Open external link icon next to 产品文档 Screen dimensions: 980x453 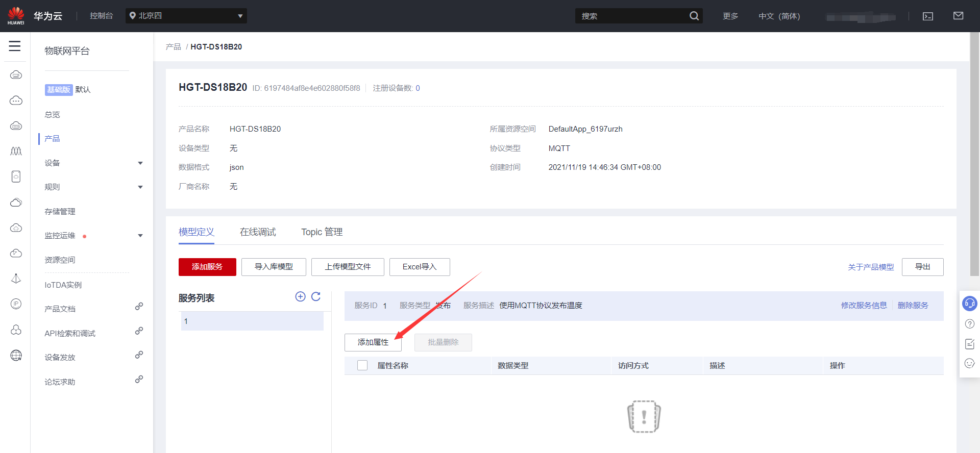point(139,307)
